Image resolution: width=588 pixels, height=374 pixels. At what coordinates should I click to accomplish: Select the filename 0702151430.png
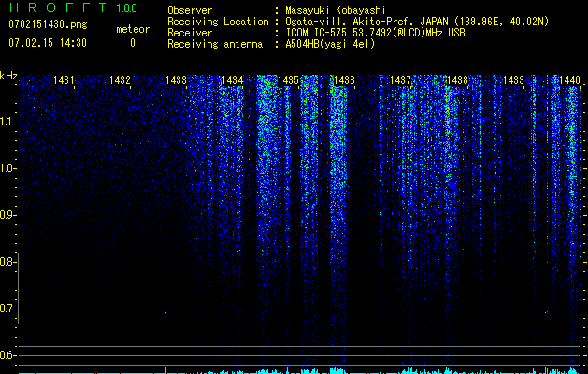pyautogui.click(x=48, y=25)
